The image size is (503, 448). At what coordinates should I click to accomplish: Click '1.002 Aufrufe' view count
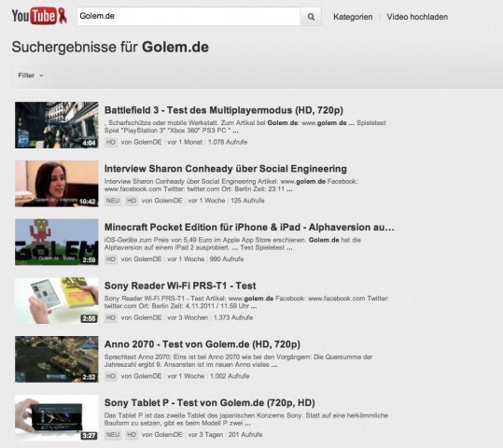(x=230, y=376)
